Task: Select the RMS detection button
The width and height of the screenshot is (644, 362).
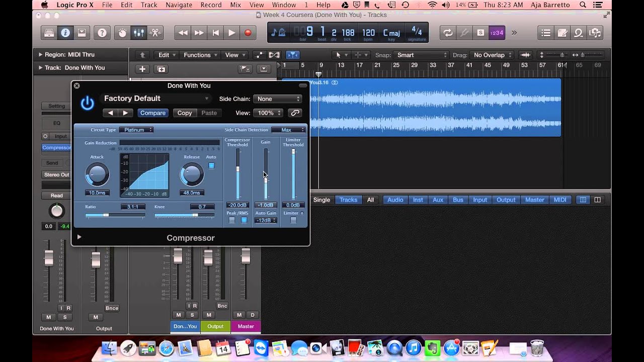Action: [x=244, y=220]
